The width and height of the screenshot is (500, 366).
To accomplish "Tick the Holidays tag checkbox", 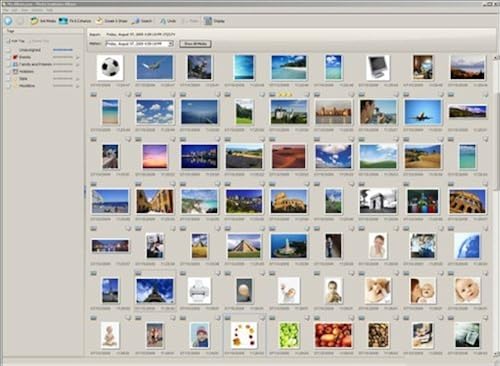I will click(9, 71).
